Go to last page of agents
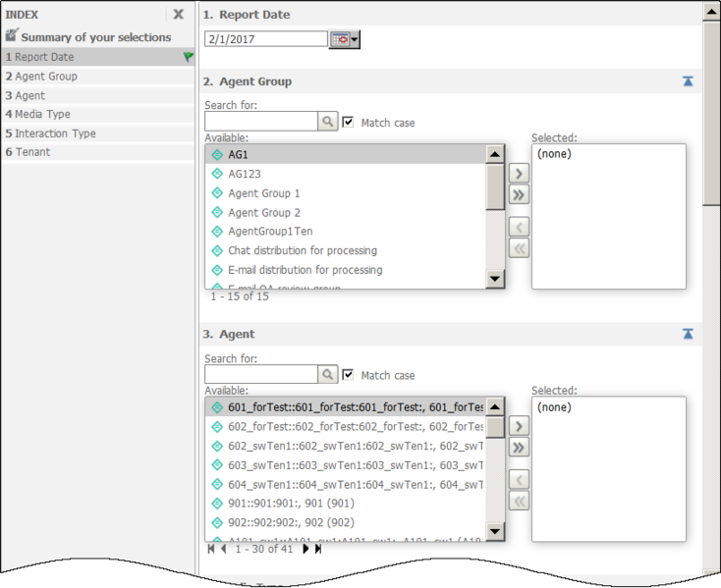Screen dimensions: 721x588 (318, 549)
